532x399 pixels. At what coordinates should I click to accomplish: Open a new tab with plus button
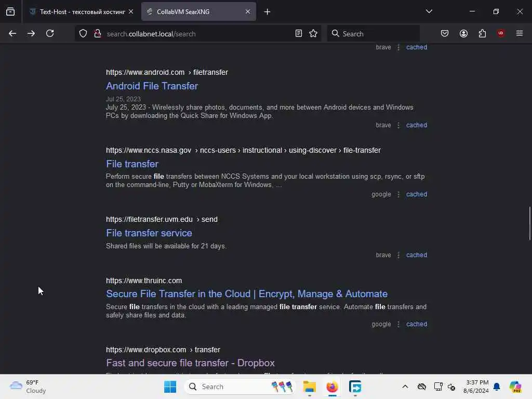click(268, 12)
